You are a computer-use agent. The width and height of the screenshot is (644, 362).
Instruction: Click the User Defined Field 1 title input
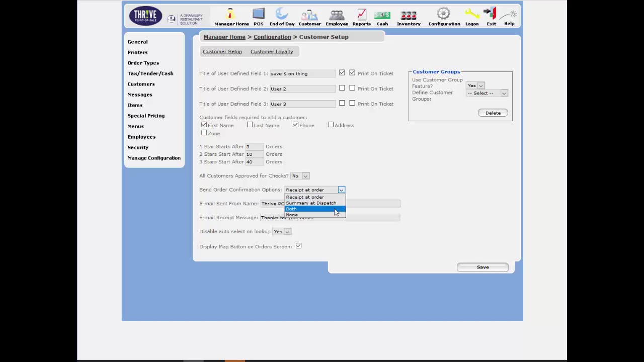point(302,73)
